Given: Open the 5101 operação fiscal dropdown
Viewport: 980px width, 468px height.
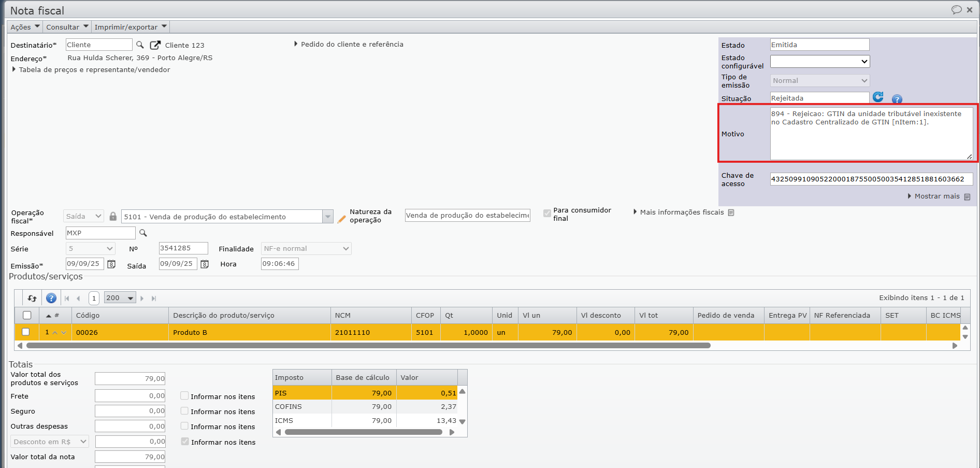Looking at the screenshot, I should [327, 217].
